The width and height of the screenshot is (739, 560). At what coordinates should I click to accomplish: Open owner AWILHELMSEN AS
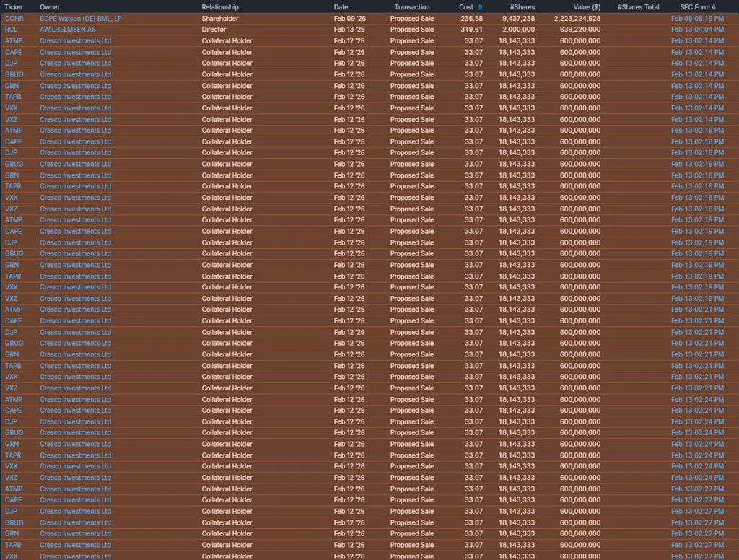tap(68, 29)
